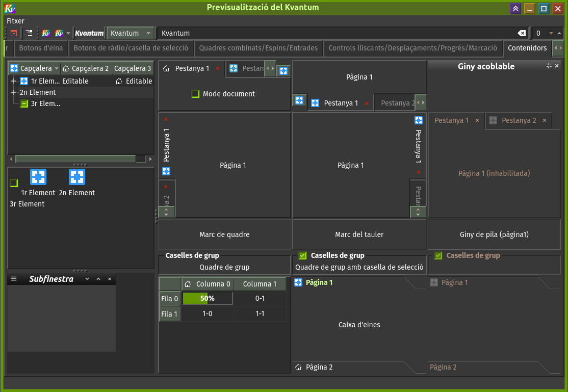This screenshot has width=568, height=392.
Task: Select the 1r Element icon in icon view
Action: coord(38,177)
